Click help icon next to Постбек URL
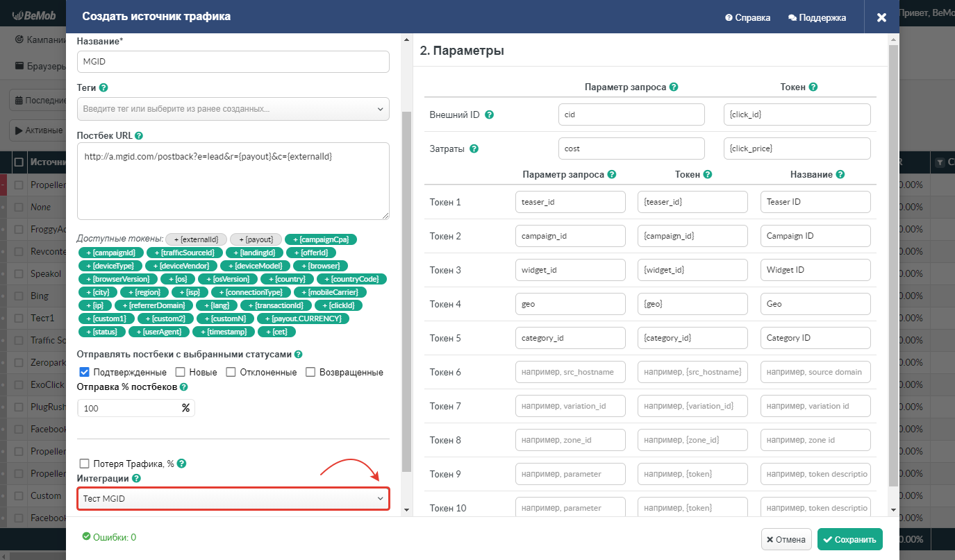The height and width of the screenshot is (560, 955). 139,135
